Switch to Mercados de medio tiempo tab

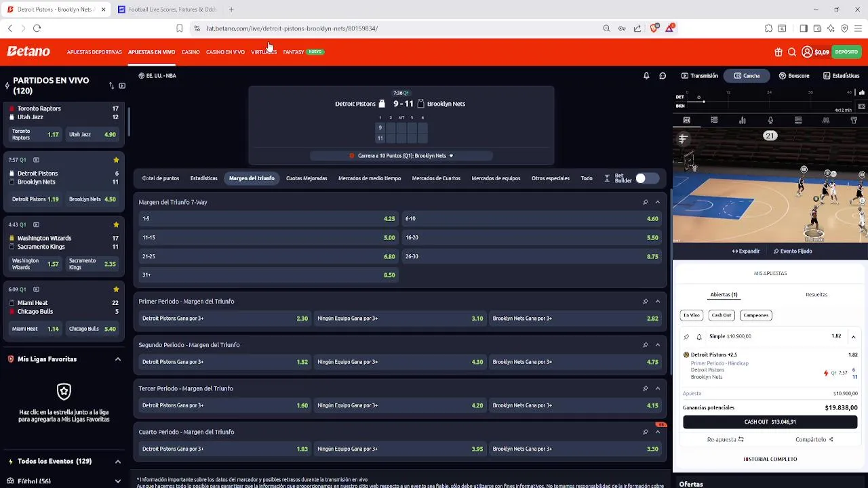pyautogui.click(x=370, y=178)
